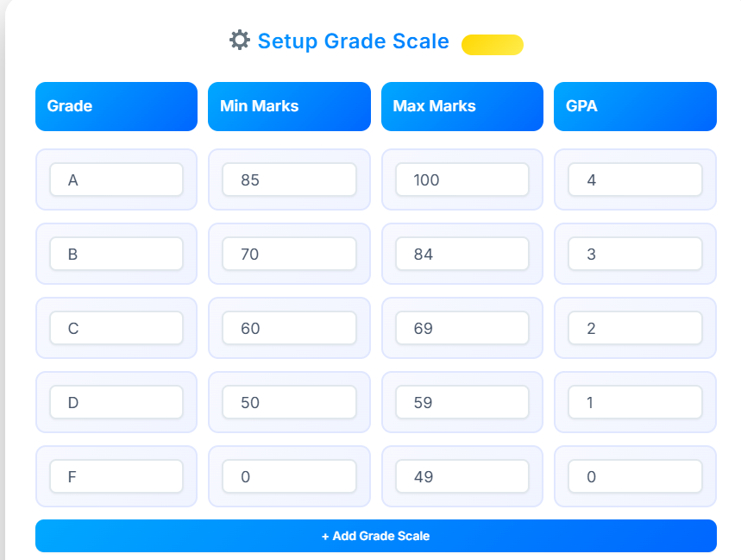Click the Max Marks field showing 100
The image size is (741, 560).
click(462, 179)
